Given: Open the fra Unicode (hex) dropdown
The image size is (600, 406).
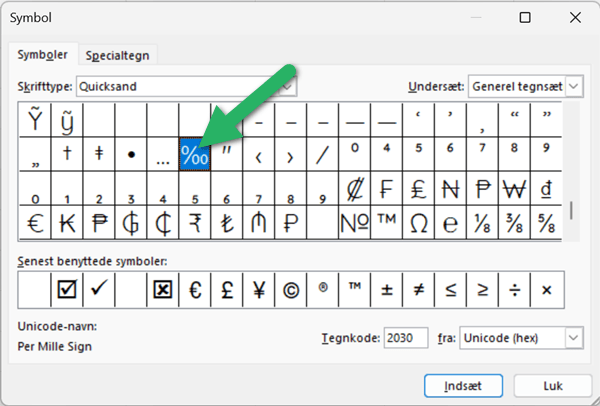Looking at the screenshot, I should [574, 339].
